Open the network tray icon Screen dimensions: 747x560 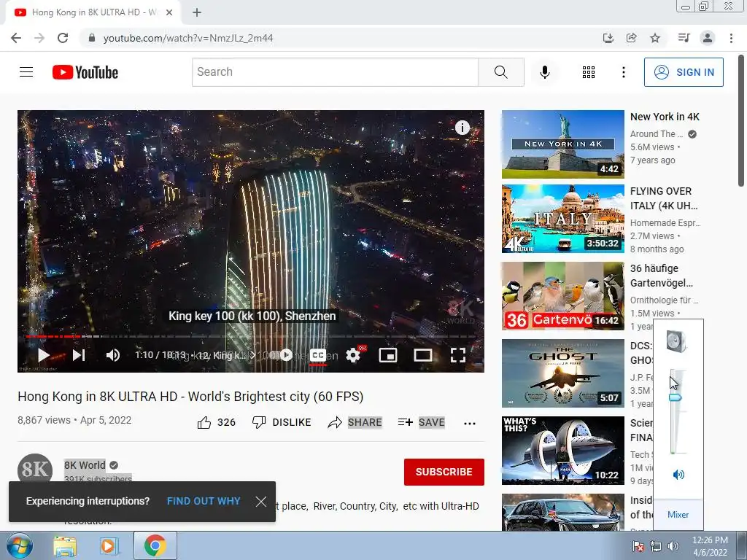coord(656,546)
